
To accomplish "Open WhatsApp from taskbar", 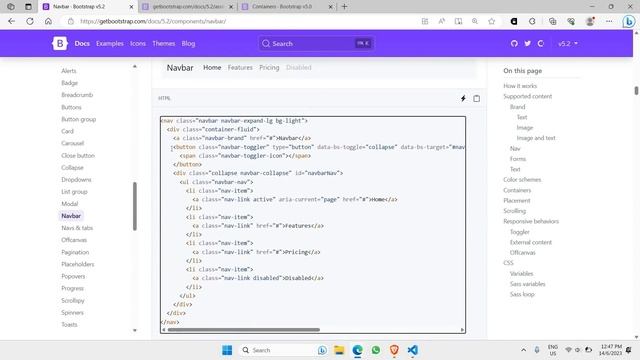I will click(376, 350).
